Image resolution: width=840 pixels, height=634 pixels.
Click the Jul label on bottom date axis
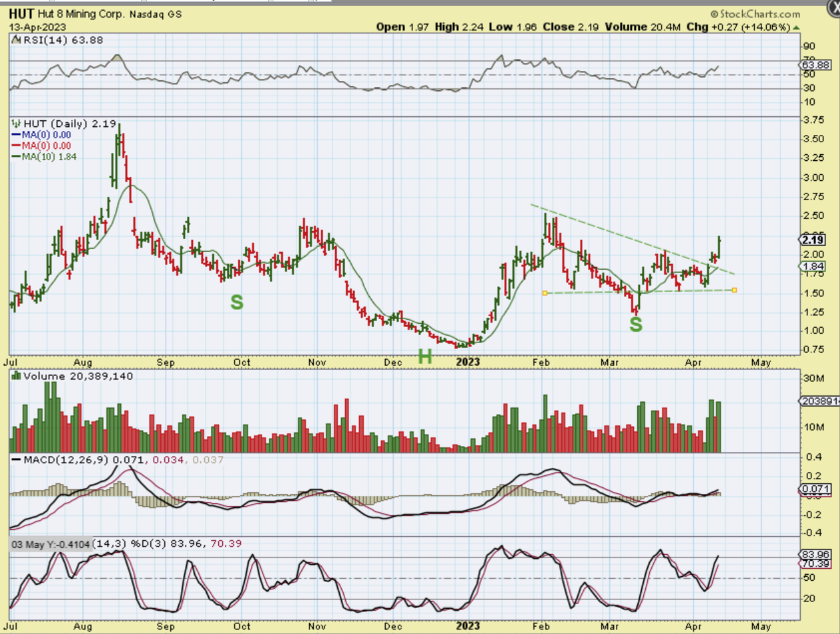point(10,626)
